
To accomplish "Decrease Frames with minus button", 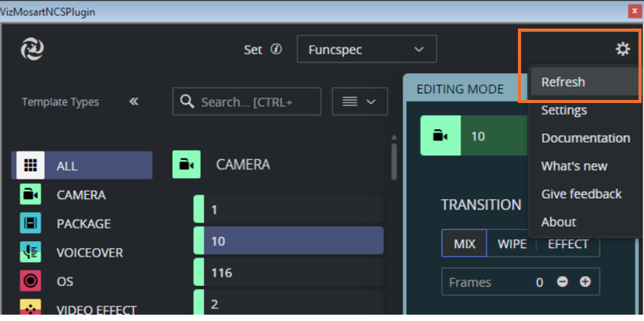I will [562, 282].
